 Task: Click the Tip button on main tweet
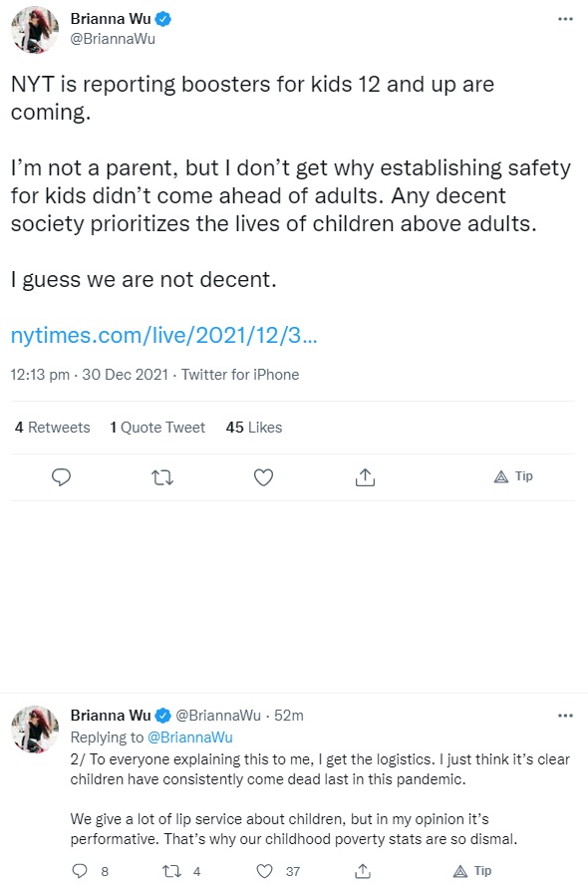coord(513,476)
